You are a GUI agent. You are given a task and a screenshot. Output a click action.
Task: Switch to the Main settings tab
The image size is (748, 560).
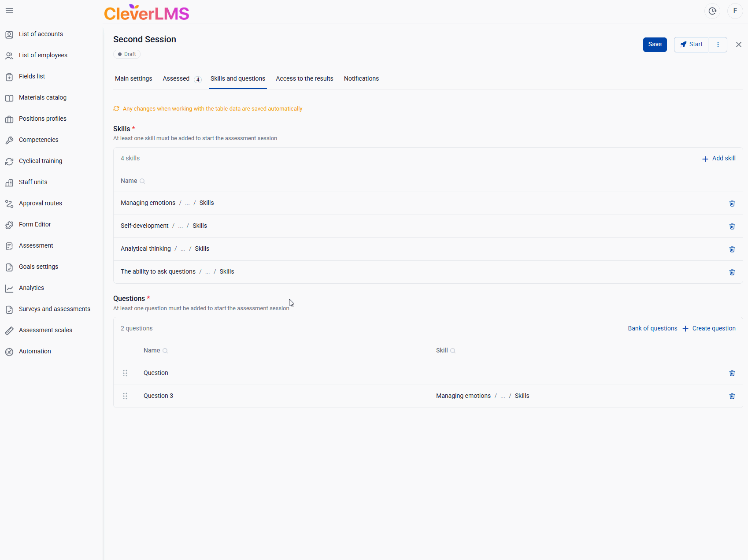(133, 78)
